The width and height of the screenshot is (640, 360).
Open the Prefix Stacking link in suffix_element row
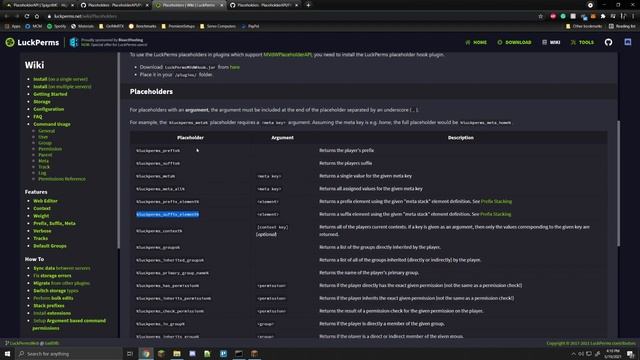pyautogui.click(x=496, y=214)
